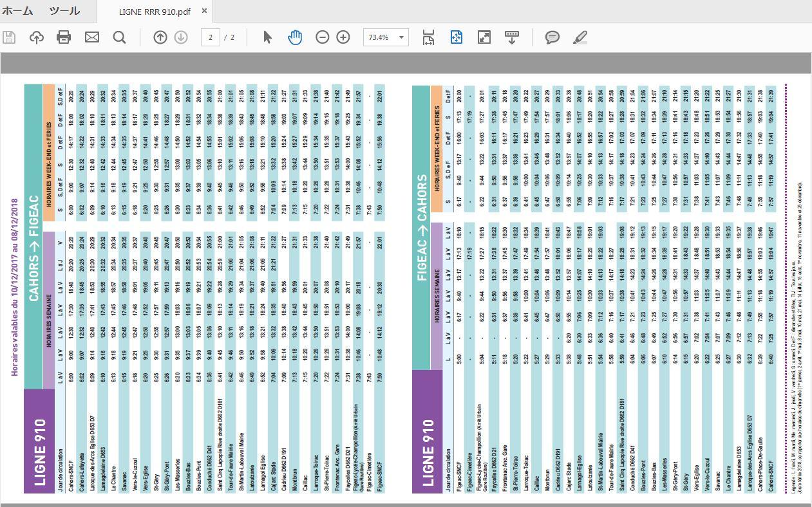The height and width of the screenshot is (507, 812).
Task: Click the page number input field
Action: pos(210,37)
